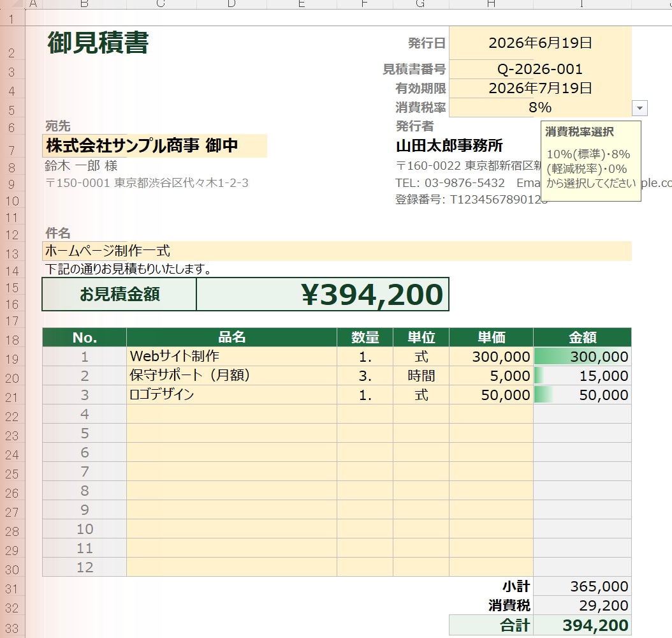Viewport: 672px width, 638px height.
Task: Select the 見積書番号 cell Q-2026-001
Action: click(x=540, y=69)
